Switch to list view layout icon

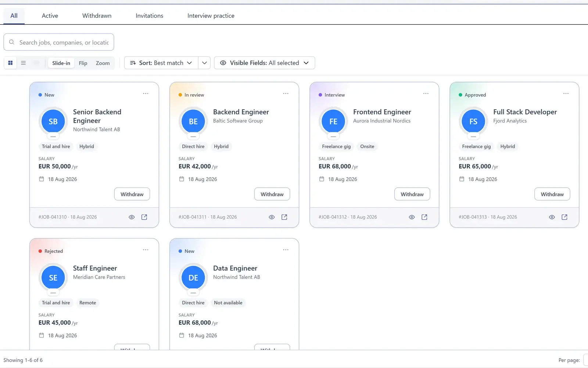pyautogui.click(x=23, y=63)
